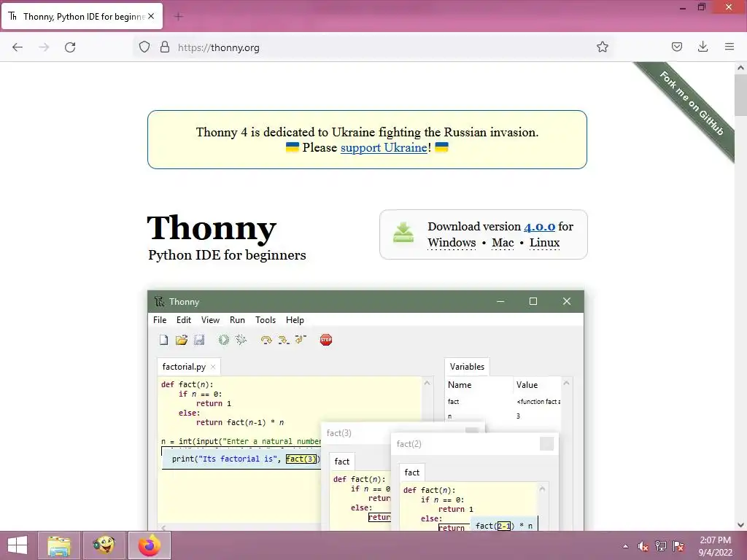Save page to Pocket
This screenshot has width=747, height=560.
point(676,47)
